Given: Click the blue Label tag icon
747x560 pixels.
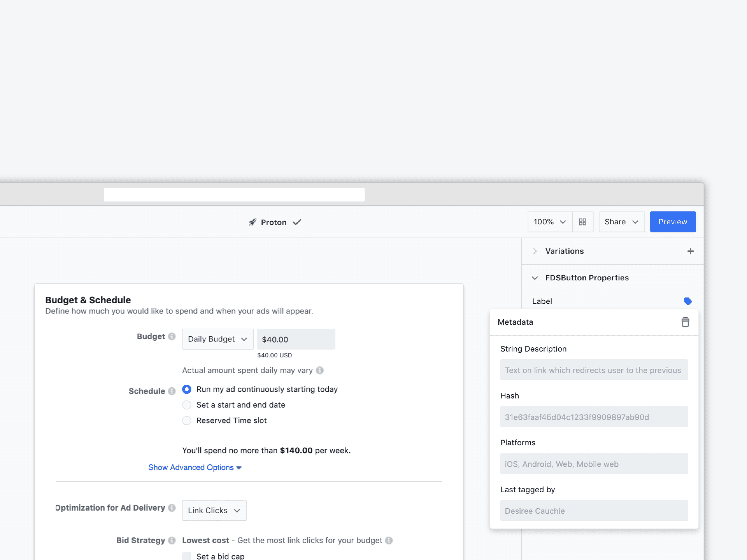Looking at the screenshot, I should [x=688, y=301].
